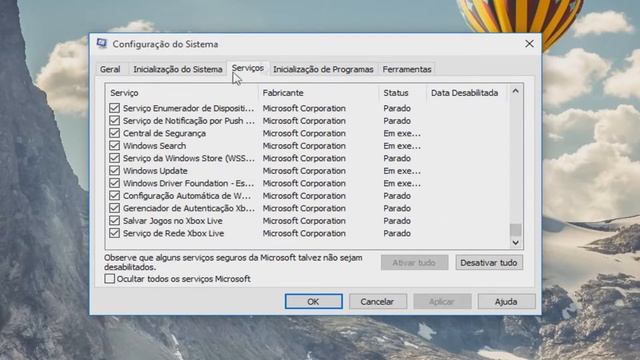
Task: Uncheck Salvar Jogos no Xbox Live
Action: [x=114, y=221]
